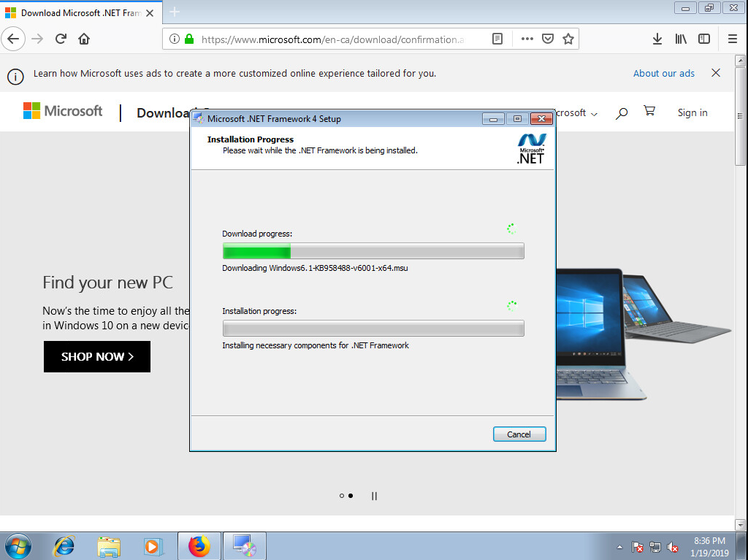Viewport: 748px width, 560px height.
Task: Click the Downloading Windows6.1-KB958488 status text
Action: 315,268
